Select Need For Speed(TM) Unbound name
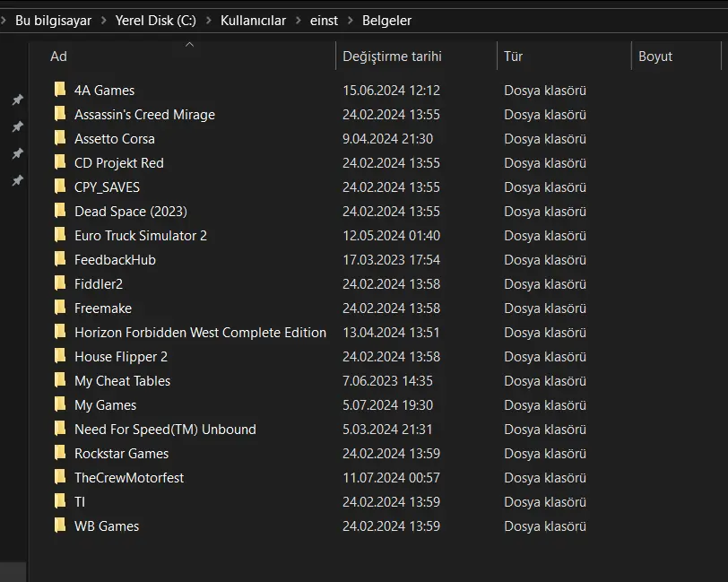The image size is (728, 582). pyautogui.click(x=165, y=430)
